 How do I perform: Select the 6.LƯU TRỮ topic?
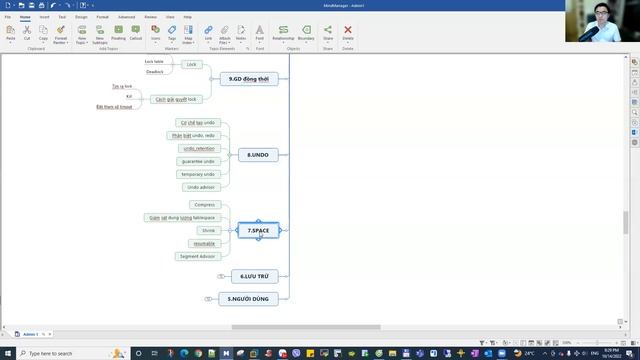(x=254, y=276)
